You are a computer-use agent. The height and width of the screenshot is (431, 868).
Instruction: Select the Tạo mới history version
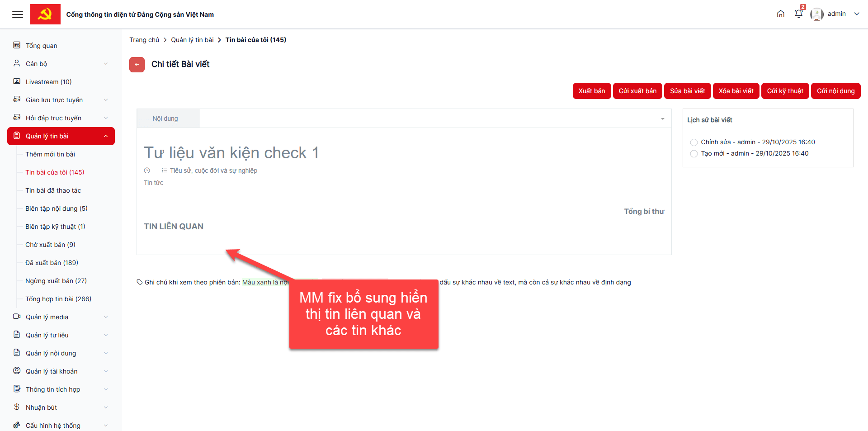[x=694, y=154]
